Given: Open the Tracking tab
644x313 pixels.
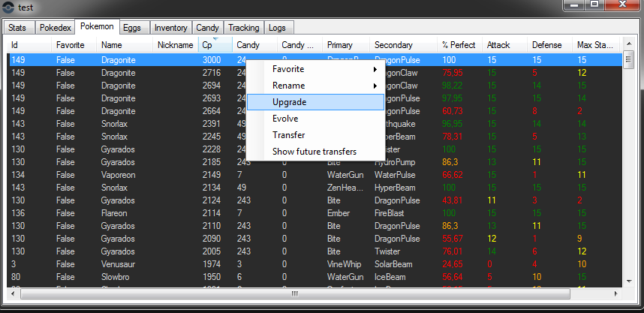Looking at the screenshot, I should pyautogui.click(x=244, y=28).
